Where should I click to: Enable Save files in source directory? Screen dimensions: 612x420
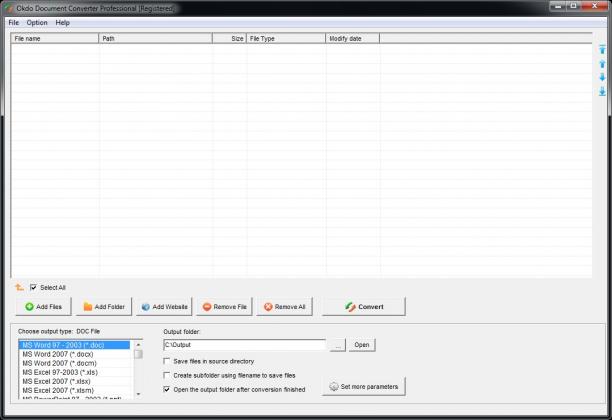click(167, 361)
